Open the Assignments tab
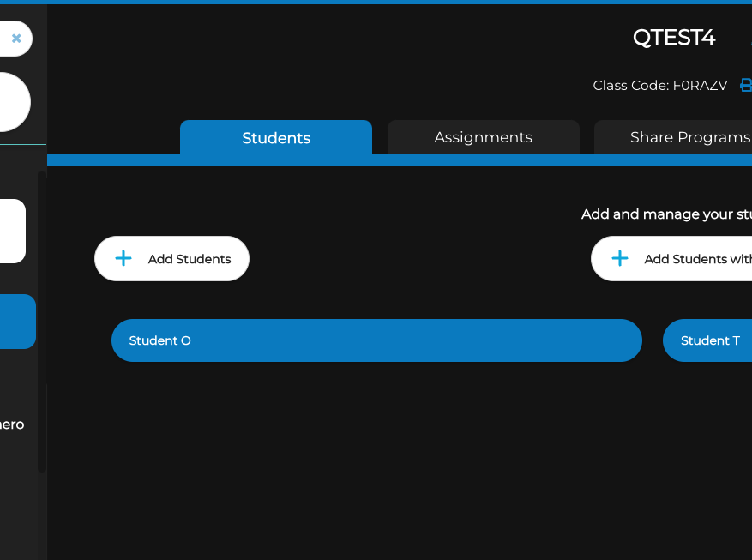Viewport: 752px width, 560px height. [483, 137]
